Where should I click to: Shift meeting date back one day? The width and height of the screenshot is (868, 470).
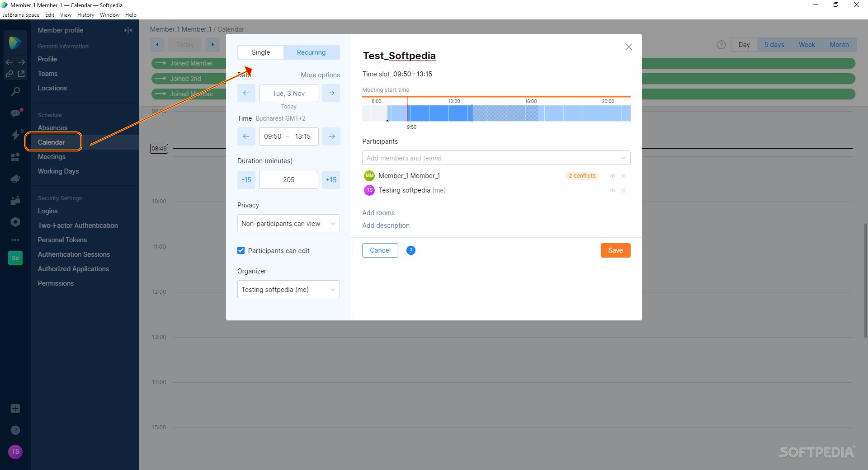click(x=246, y=93)
